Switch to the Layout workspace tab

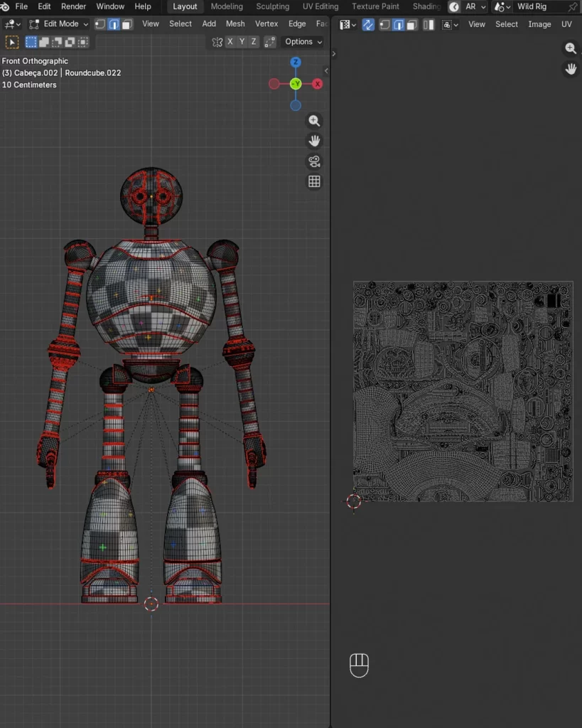click(x=185, y=6)
